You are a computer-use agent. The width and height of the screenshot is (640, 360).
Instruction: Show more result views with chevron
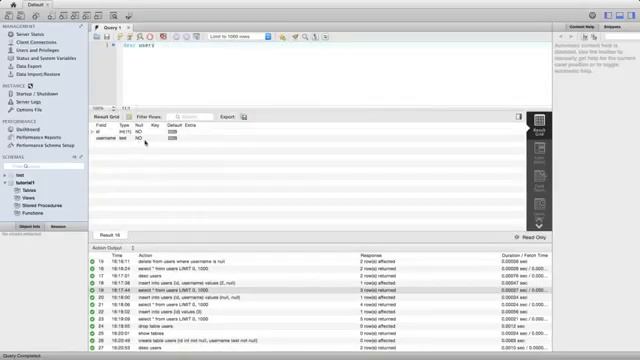point(539,226)
